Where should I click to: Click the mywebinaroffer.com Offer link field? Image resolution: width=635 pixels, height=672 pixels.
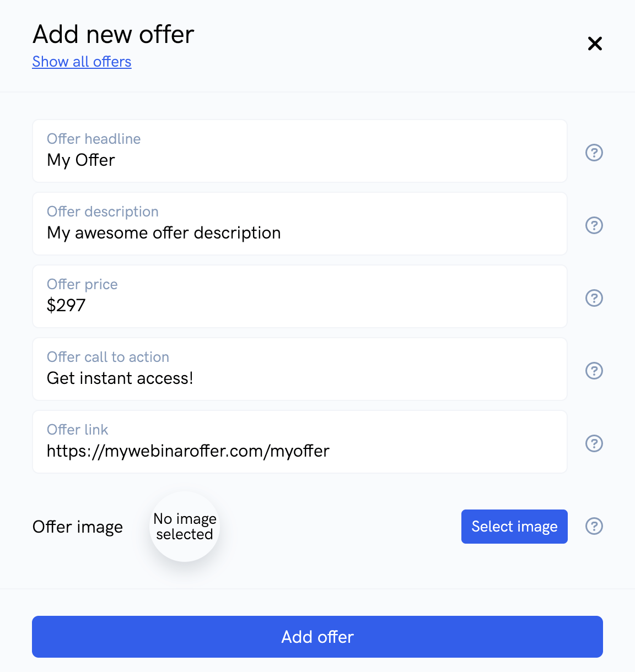[300, 442]
